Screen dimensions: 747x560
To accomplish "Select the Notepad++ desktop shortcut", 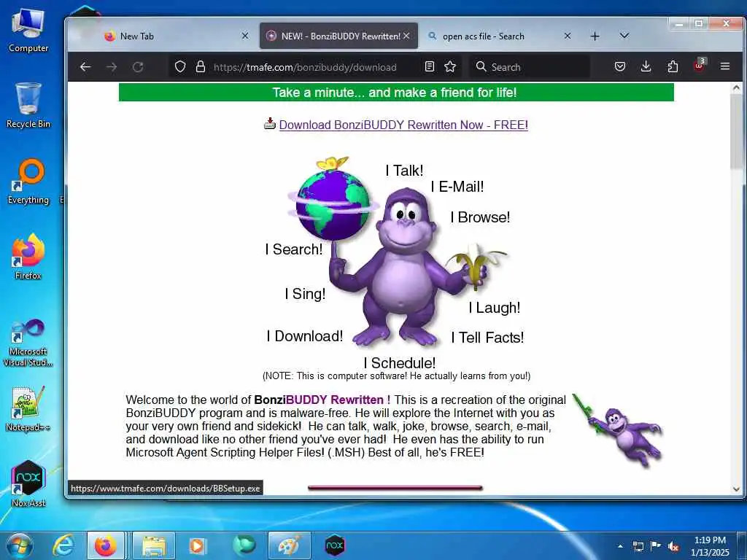I will point(28,408).
